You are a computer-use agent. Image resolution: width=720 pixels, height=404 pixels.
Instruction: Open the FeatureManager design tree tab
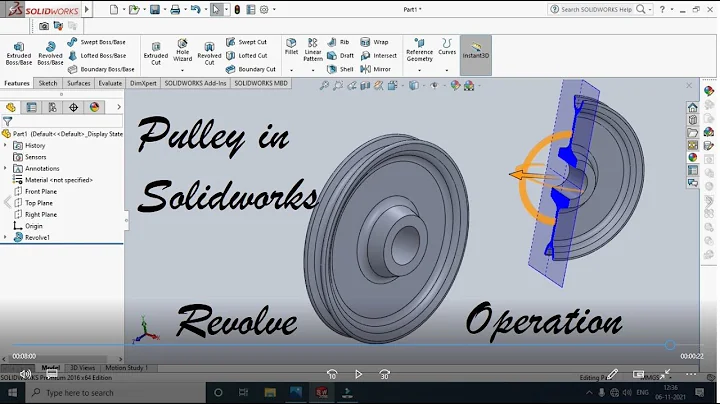pos(11,107)
